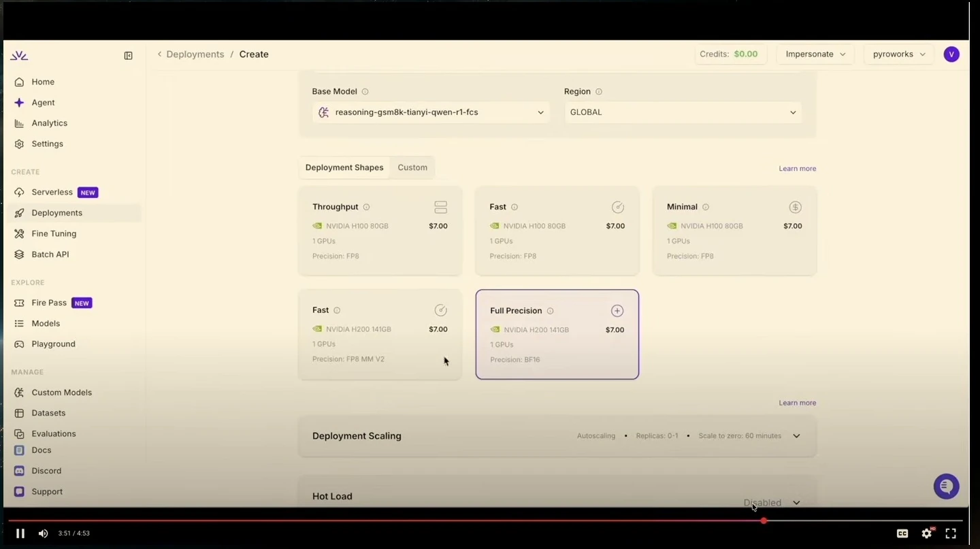Click the Fire Pass ticket icon

click(19, 303)
